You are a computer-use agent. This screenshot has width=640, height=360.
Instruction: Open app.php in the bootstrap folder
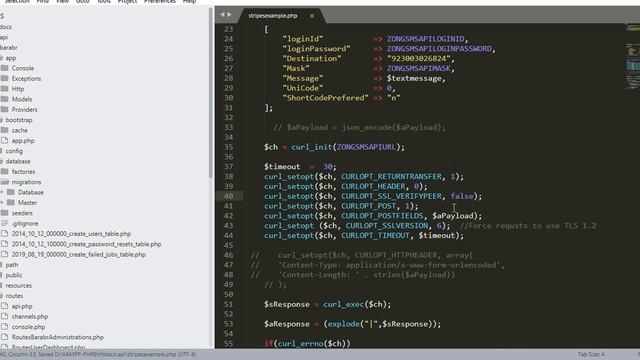tap(23, 140)
